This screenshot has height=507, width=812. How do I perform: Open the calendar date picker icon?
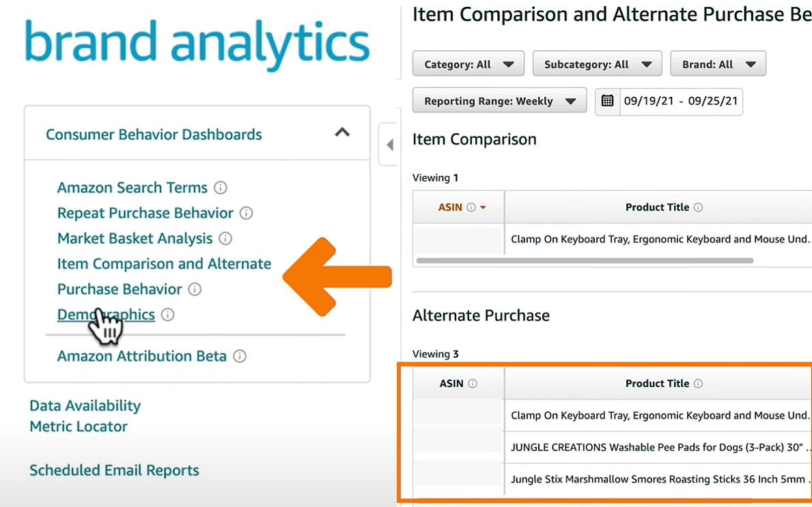tap(607, 101)
